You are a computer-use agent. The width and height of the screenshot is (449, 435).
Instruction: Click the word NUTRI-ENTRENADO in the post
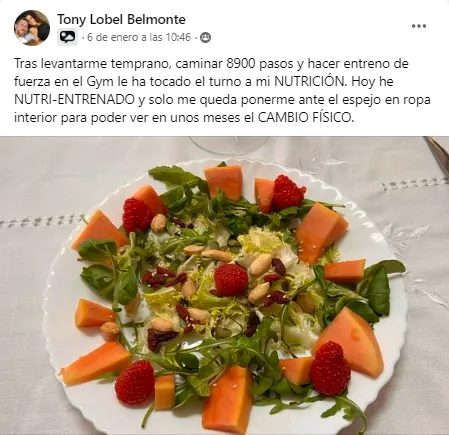[x=74, y=100]
